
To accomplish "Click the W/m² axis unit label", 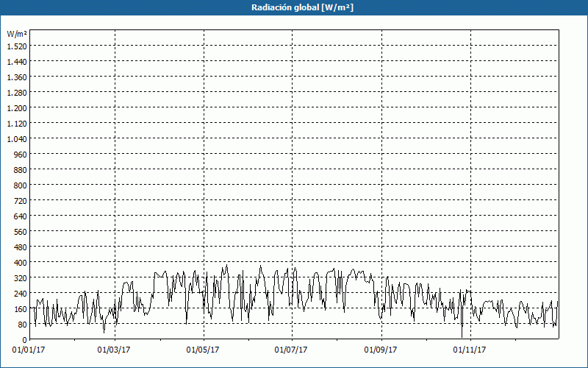I will pyautogui.click(x=17, y=34).
